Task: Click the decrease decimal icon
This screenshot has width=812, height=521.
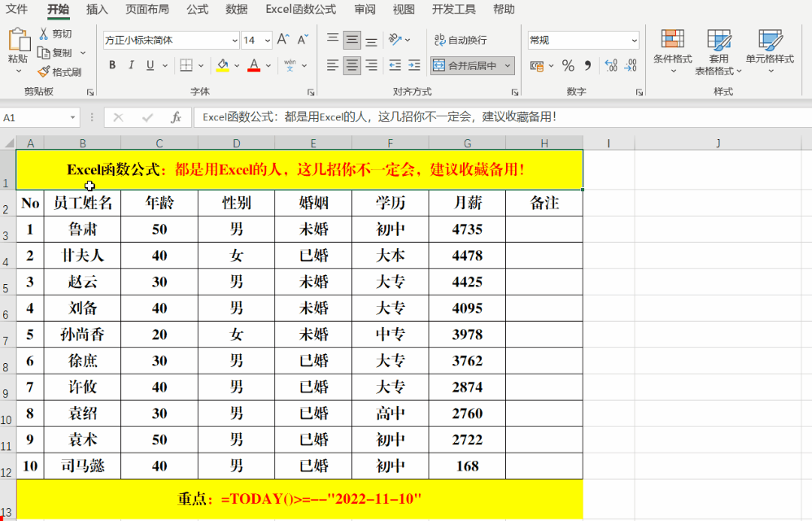Action: 631,65
